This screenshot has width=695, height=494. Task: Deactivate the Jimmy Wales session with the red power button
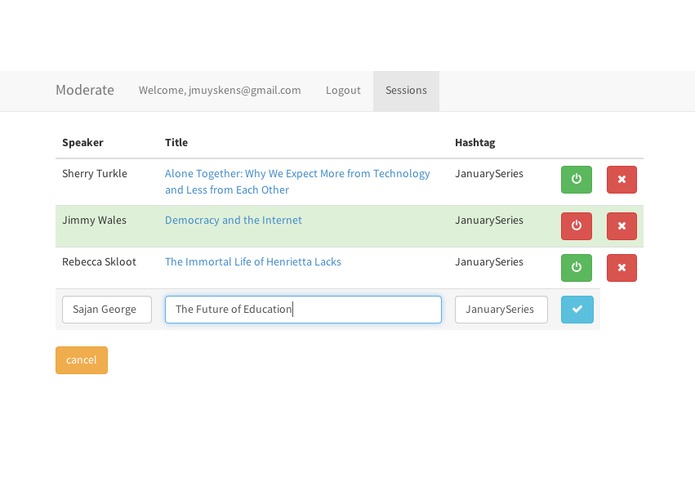pos(576,226)
